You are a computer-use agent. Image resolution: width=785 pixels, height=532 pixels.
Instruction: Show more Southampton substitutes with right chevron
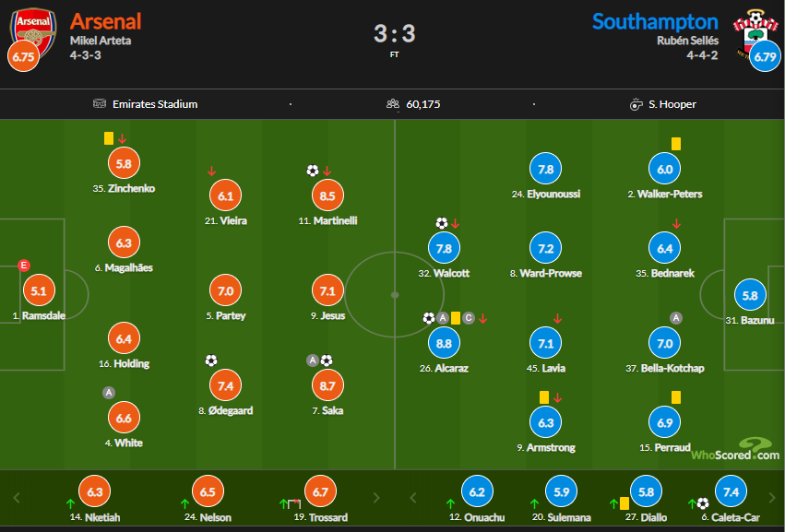click(x=770, y=498)
